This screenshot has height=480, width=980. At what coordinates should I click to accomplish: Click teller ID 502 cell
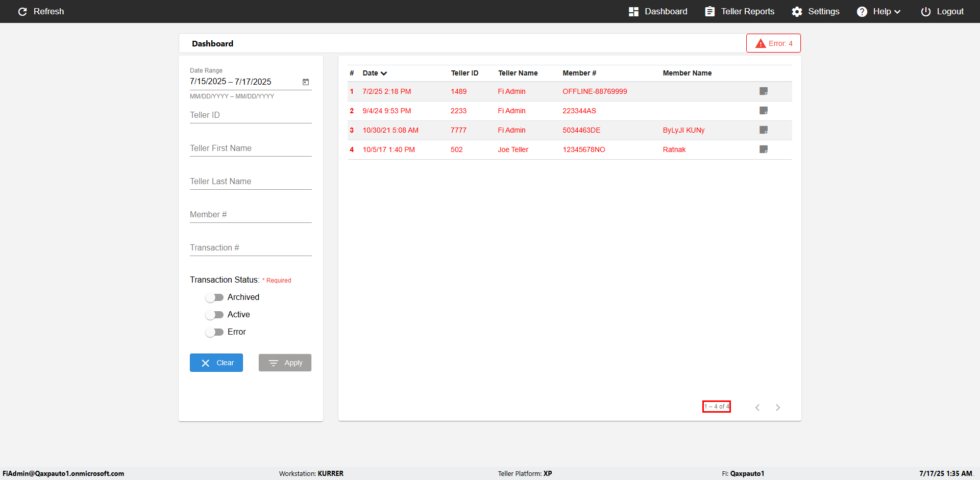(456, 149)
